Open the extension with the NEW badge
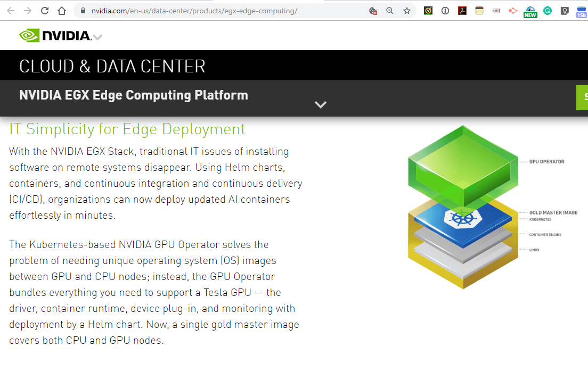 (x=529, y=11)
